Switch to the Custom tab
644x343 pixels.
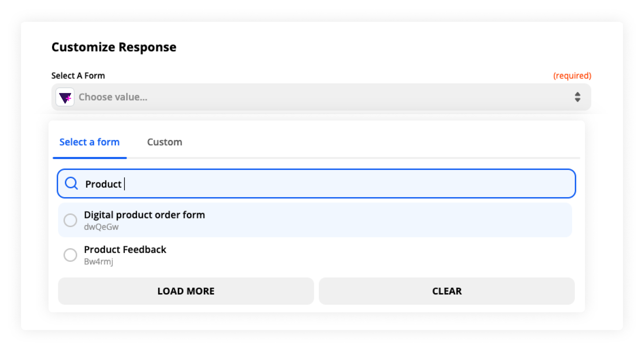[x=165, y=142]
